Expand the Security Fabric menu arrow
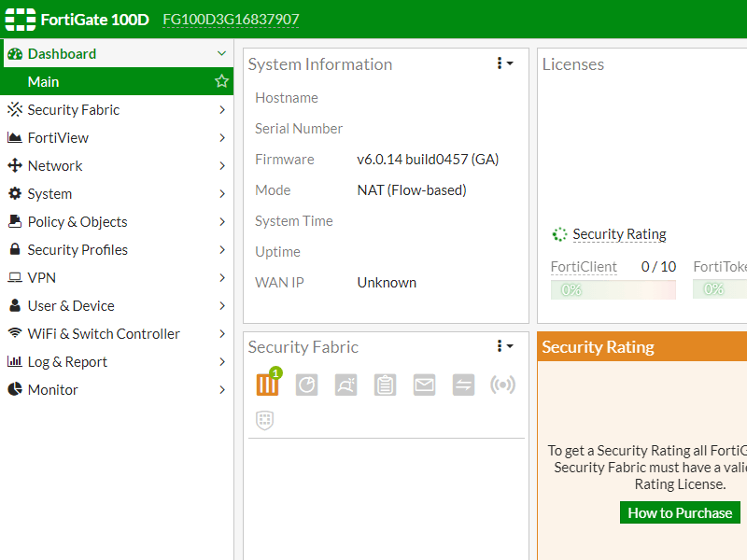 pyautogui.click(x=222, y=109)
